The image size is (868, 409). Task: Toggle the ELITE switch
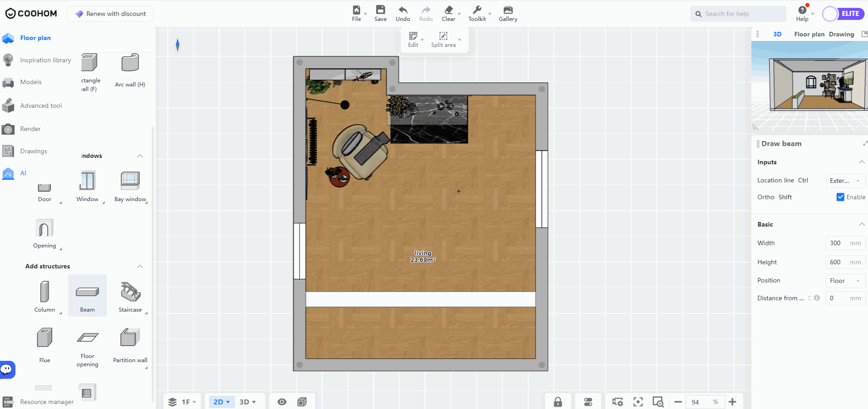pyautogui.click(x=843, y=14)
